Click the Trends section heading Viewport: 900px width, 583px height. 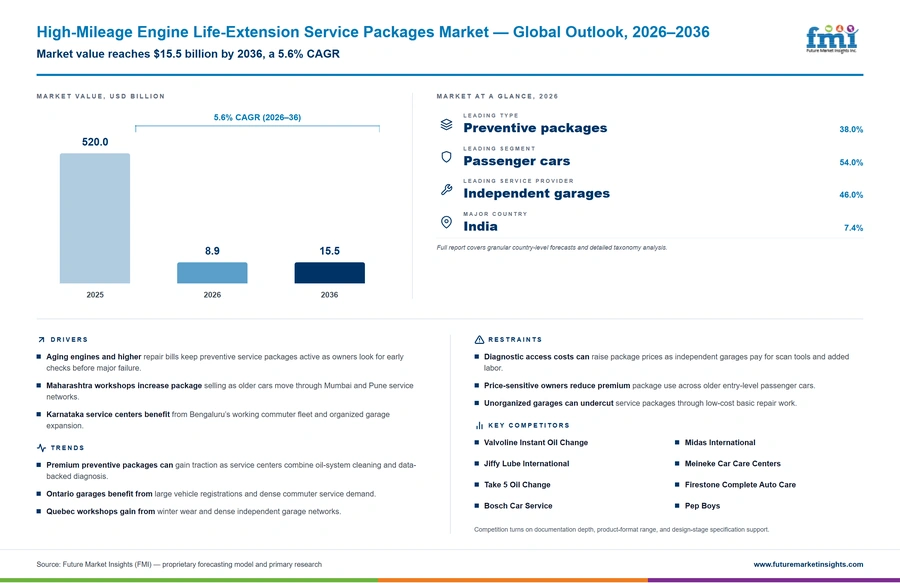point(67,448)
